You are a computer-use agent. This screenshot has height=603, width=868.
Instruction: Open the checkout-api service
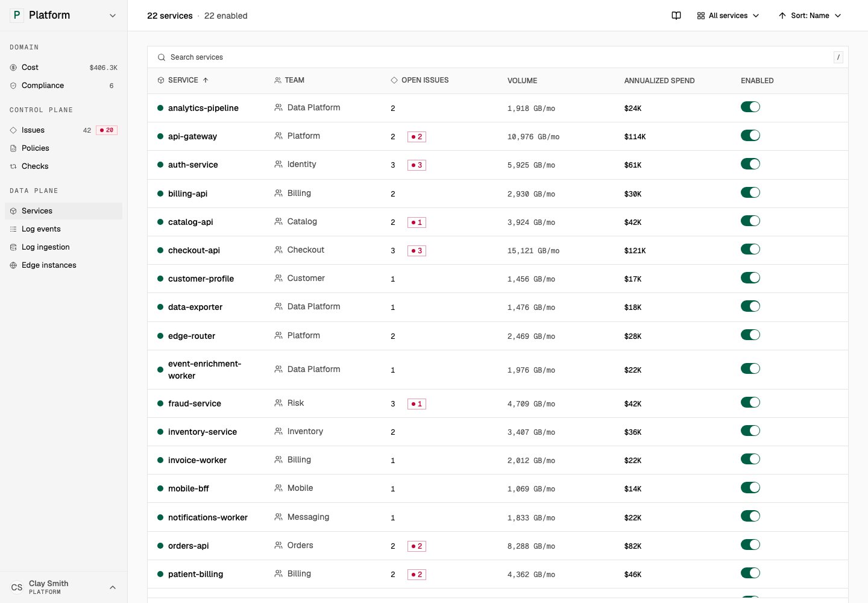pyautogui.click(x=194, y=250)
